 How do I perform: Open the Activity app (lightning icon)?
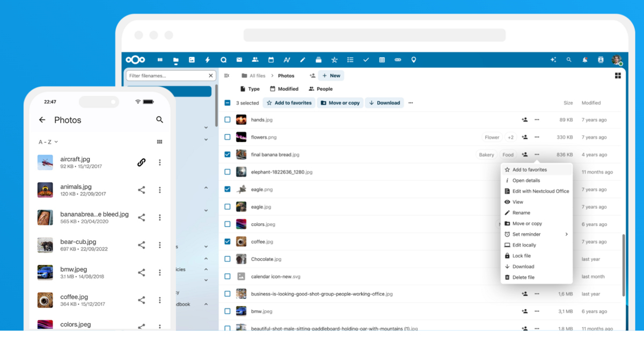pyautogui.click(x=207, y=60)
